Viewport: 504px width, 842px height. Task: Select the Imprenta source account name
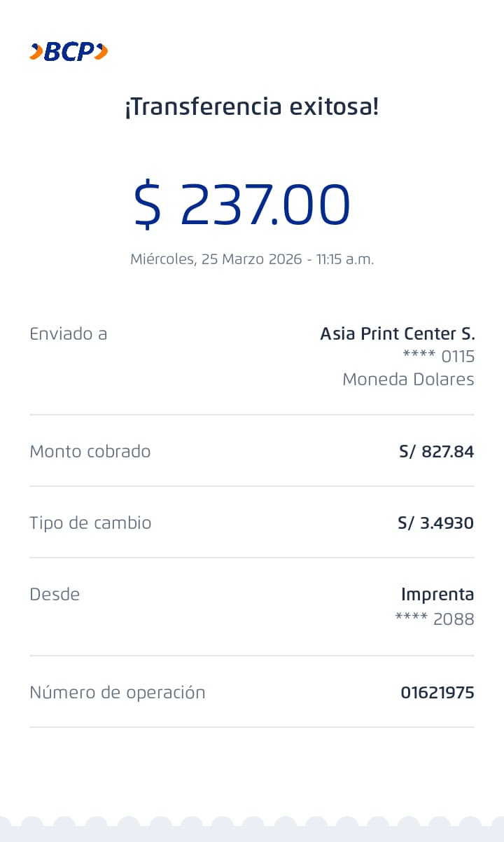437,595
